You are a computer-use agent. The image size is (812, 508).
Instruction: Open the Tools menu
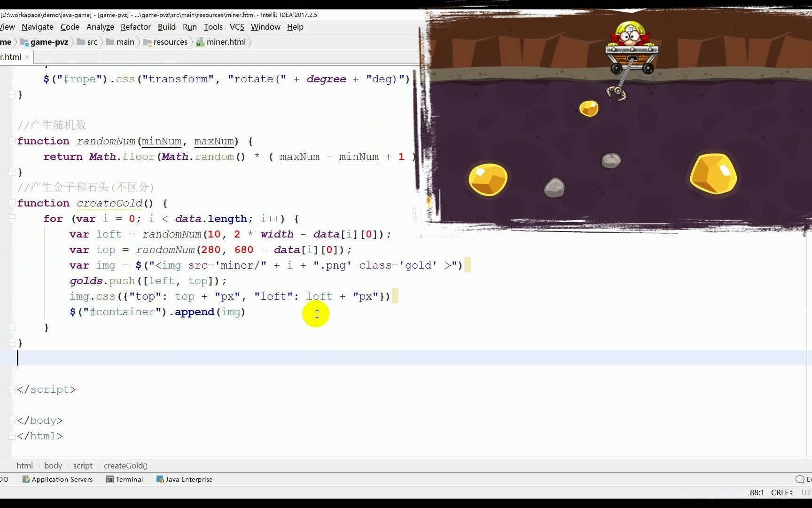[x=213, y=27]
